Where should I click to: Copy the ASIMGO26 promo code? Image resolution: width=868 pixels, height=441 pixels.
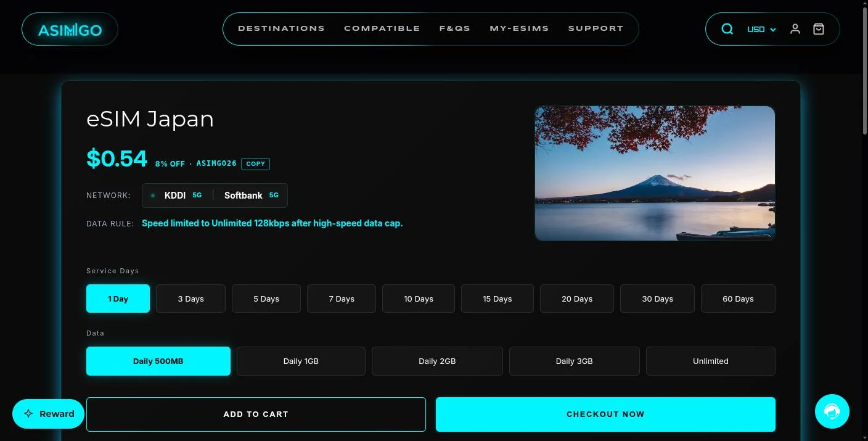pyautogui.click(x=255, y=163)
